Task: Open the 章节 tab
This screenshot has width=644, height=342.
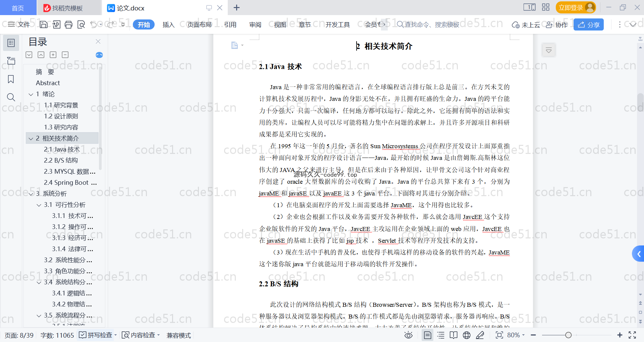Action: [305, 24]
